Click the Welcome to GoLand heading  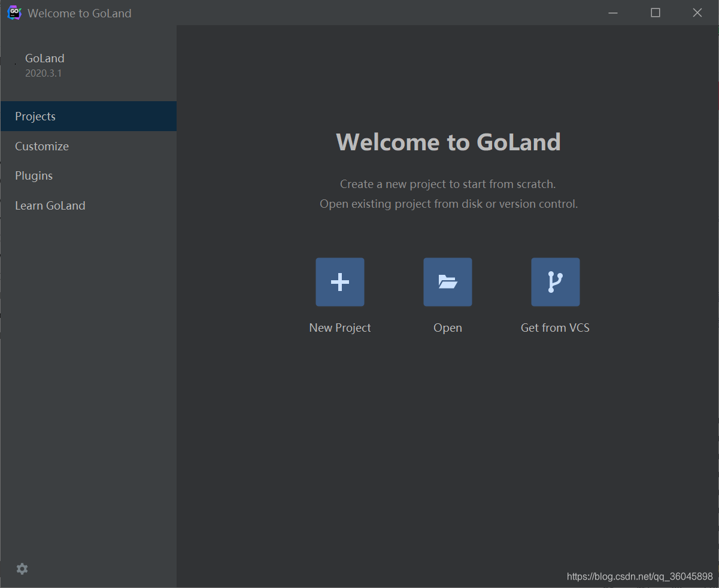448,142
